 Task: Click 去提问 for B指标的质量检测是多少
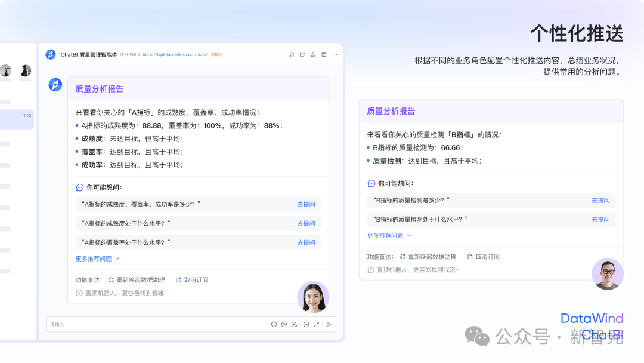(600, 200)
